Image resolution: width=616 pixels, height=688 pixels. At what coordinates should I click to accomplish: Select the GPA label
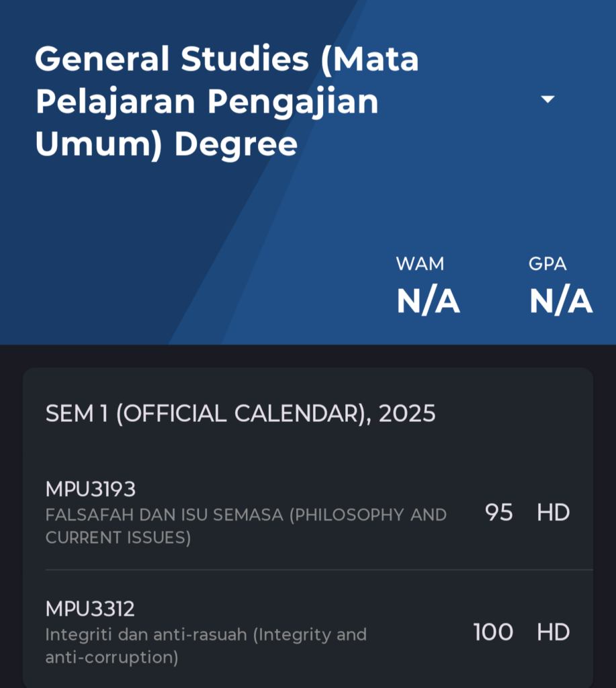(x=547, y=263)
